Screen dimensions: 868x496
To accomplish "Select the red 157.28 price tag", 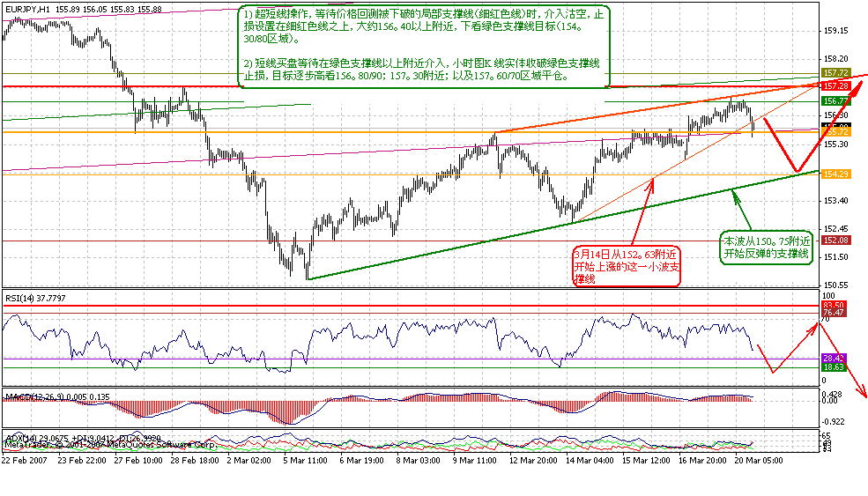I will [x=836, y=85].
